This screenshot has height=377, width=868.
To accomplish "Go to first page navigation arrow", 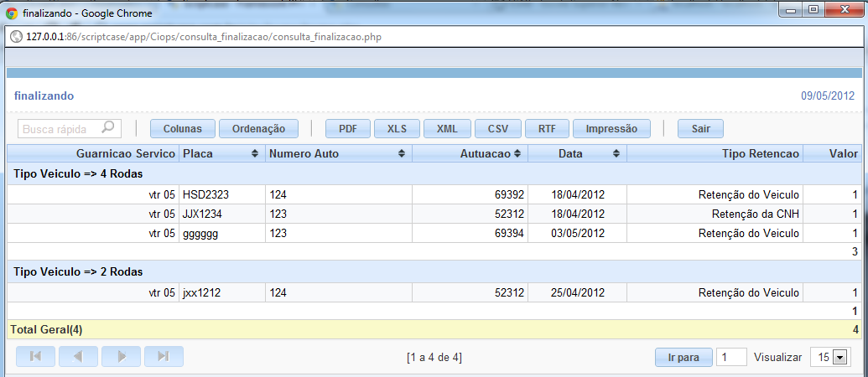I will point(35,356).
